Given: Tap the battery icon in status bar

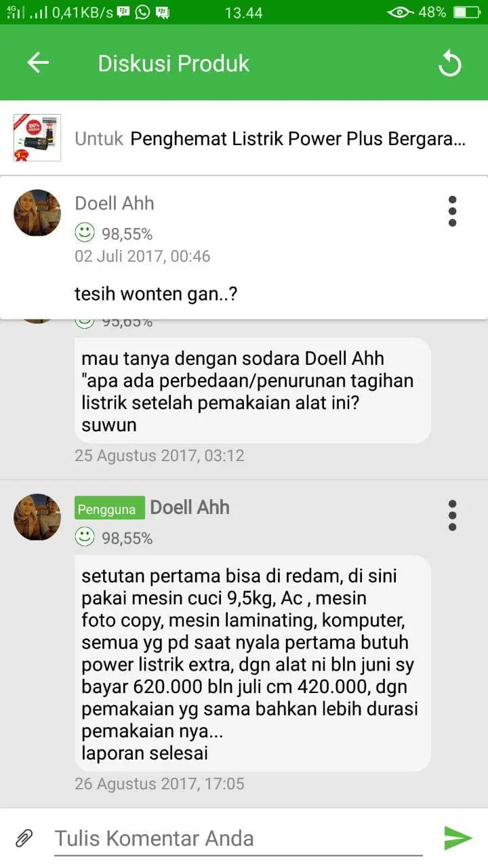Looking at the screenshot, I should click(x=466, y=12).
